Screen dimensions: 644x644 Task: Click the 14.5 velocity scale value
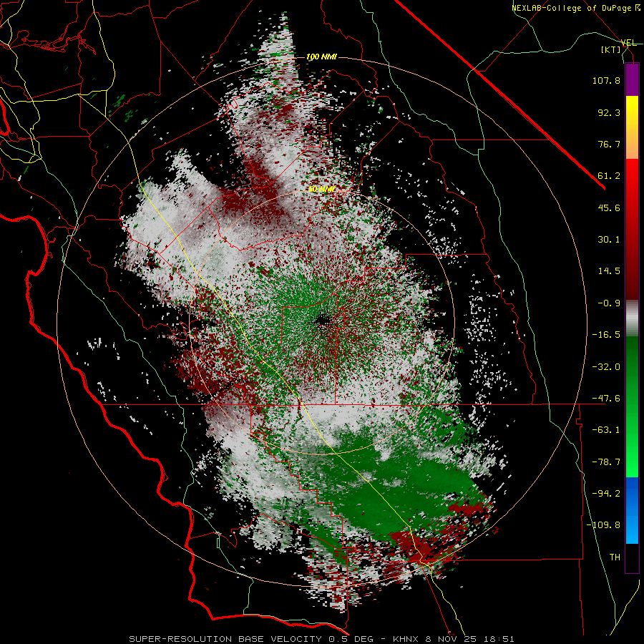pos(609,271)
